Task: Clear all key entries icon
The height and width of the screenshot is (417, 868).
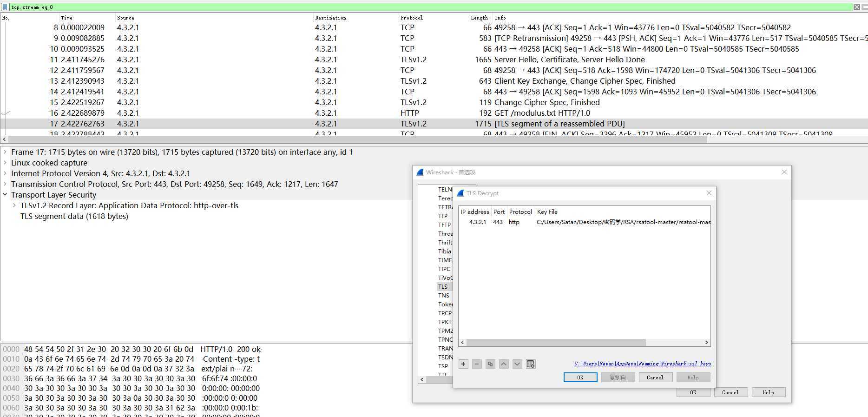Action: tap(531, 364)
